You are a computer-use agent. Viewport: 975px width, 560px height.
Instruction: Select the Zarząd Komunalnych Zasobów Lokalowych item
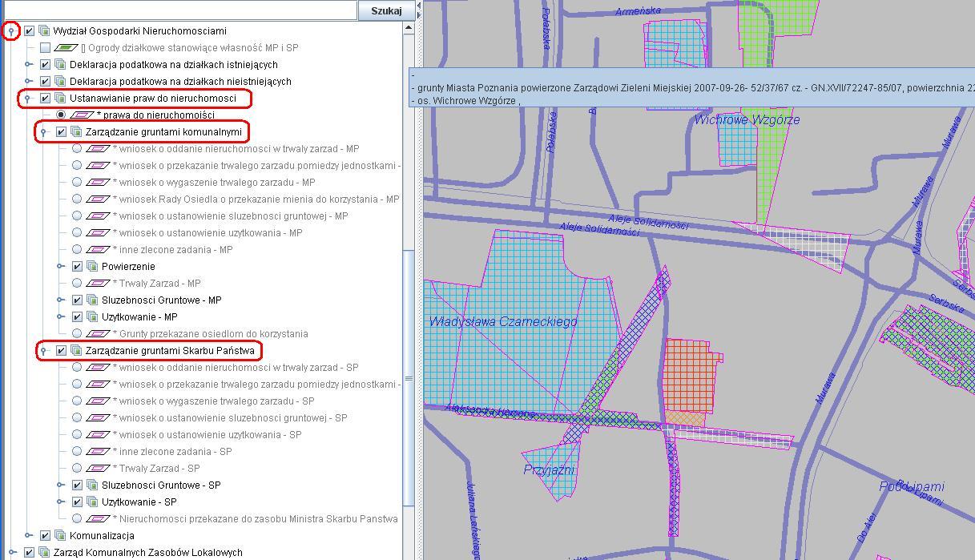[147, 553]
